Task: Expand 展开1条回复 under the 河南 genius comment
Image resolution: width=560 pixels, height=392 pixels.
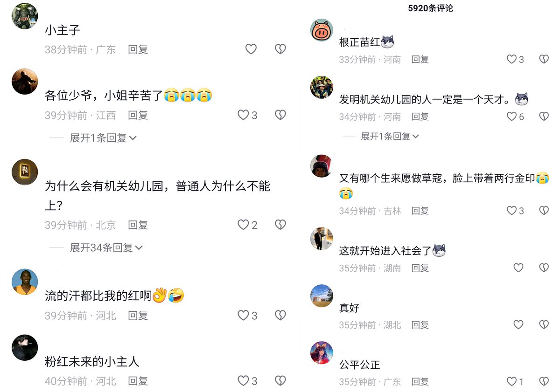Action: (390, 136)
